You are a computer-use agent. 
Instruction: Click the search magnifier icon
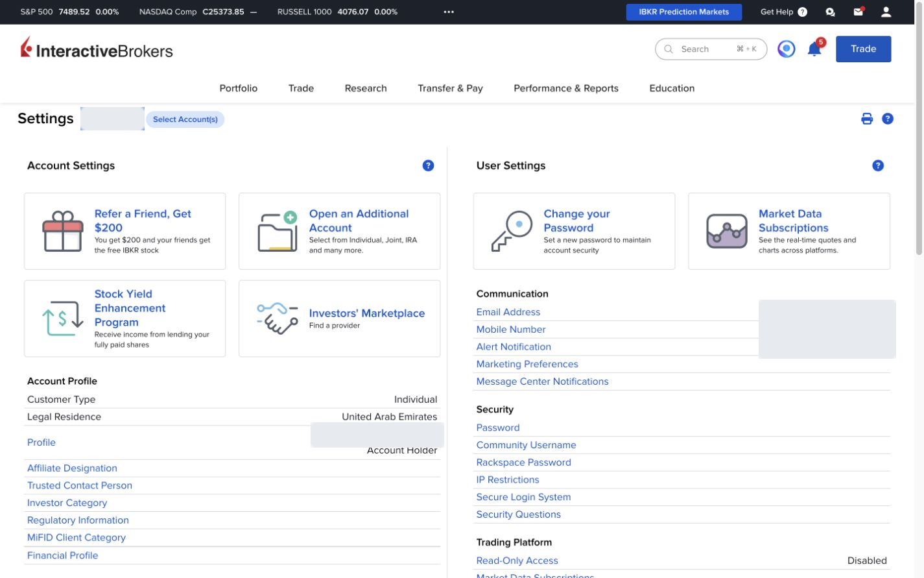coord(669,49)
